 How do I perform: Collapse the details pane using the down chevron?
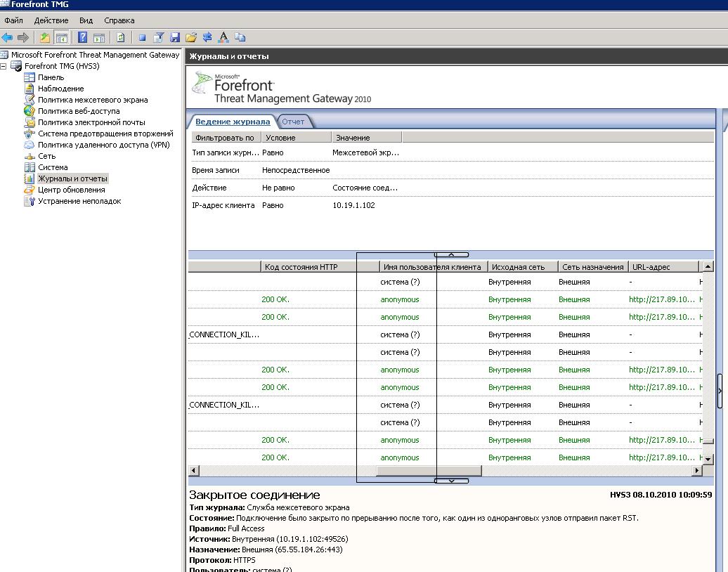click(x=451, y=481)
